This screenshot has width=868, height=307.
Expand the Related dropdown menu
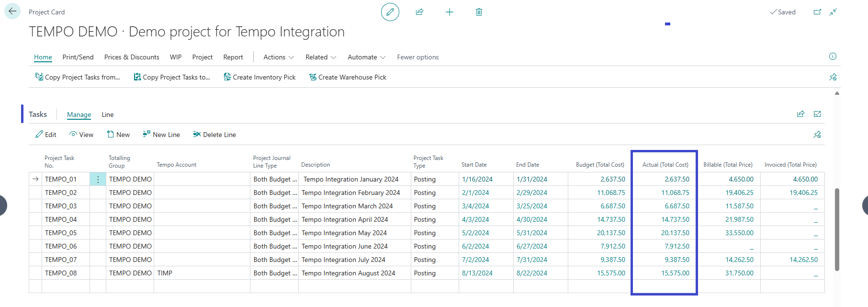pos(321,57)
